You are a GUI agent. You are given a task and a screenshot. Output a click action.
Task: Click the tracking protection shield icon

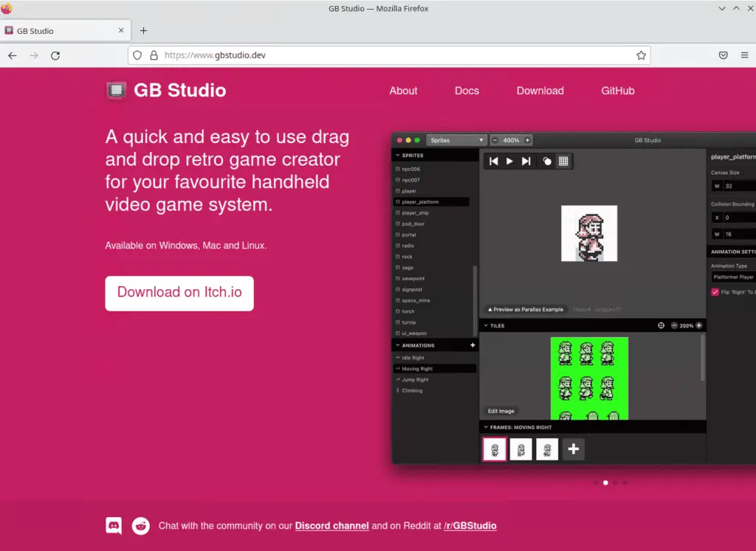point(137,55)
